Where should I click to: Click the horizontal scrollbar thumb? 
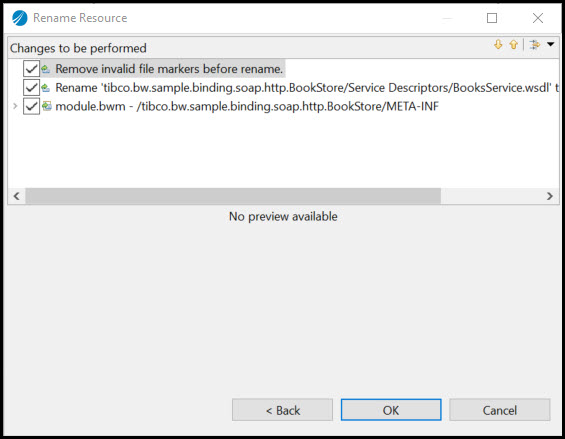click(233, 196)
